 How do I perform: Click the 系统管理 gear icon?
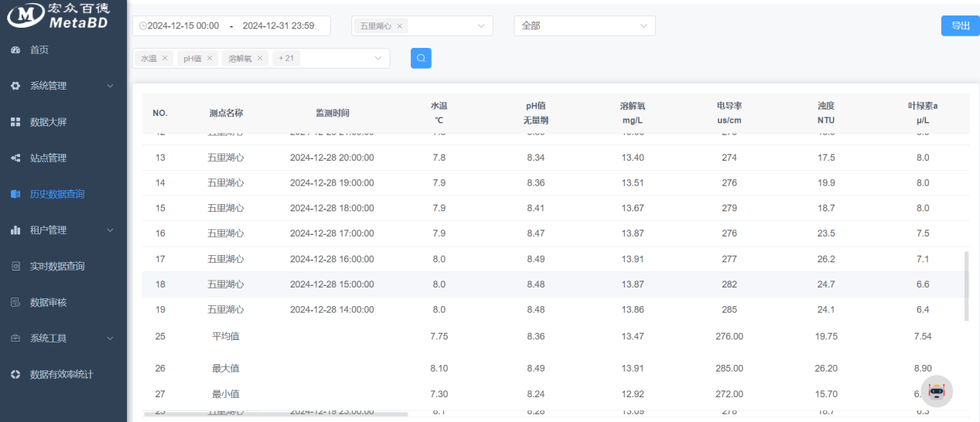[x=15, y=86]
